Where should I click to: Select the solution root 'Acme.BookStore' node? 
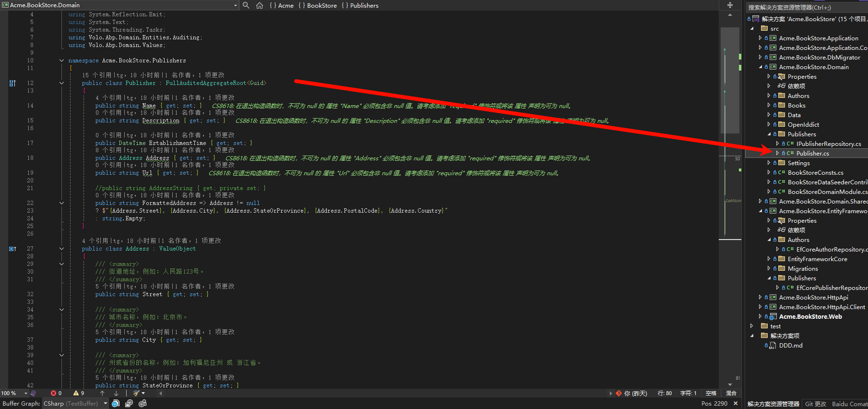tap(814, 19)
